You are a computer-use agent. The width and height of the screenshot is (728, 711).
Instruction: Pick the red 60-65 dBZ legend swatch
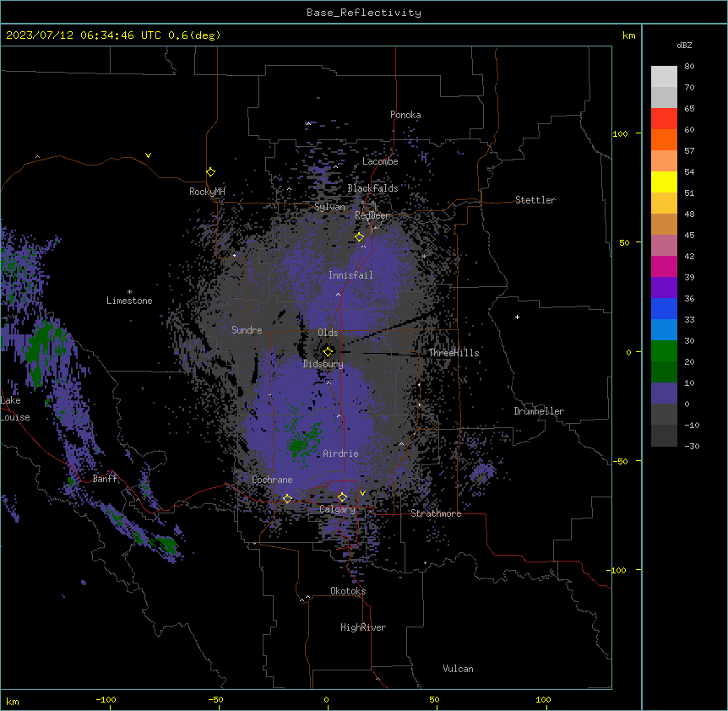664,119
